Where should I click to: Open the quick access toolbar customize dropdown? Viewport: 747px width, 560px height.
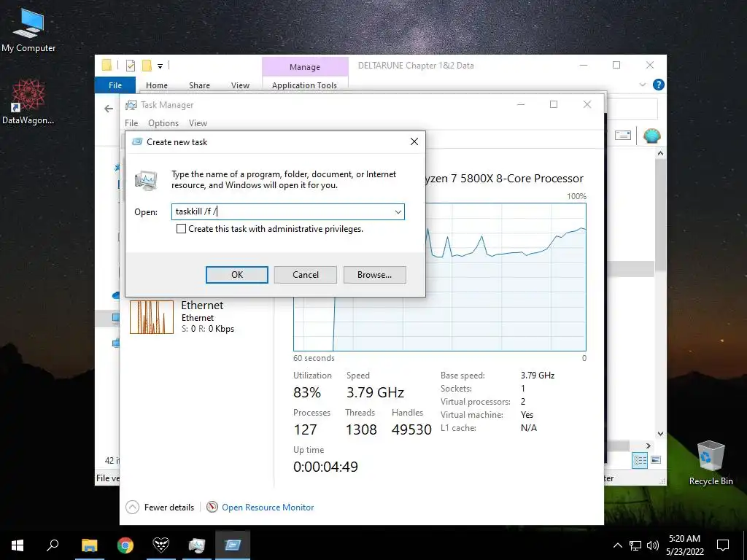click(160, 66)
